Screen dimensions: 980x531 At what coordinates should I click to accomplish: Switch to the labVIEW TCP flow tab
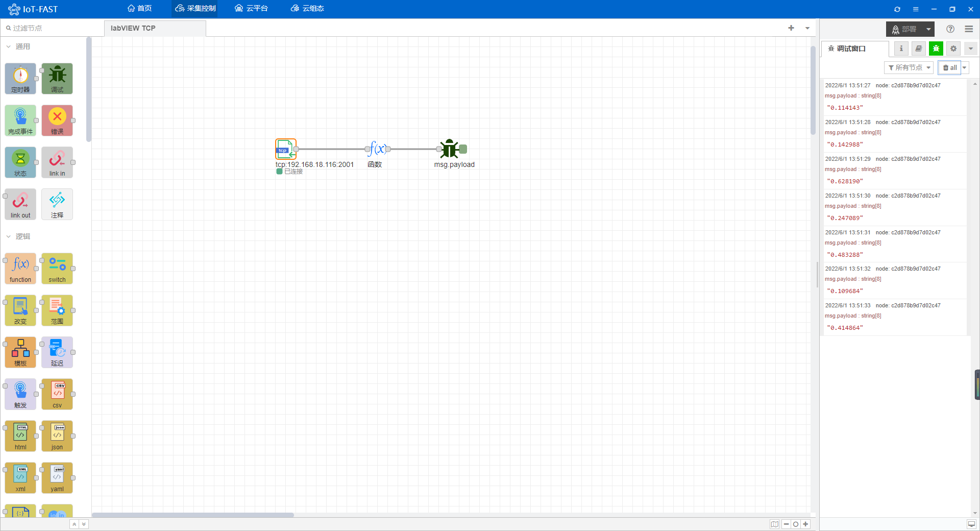(155, 28)
